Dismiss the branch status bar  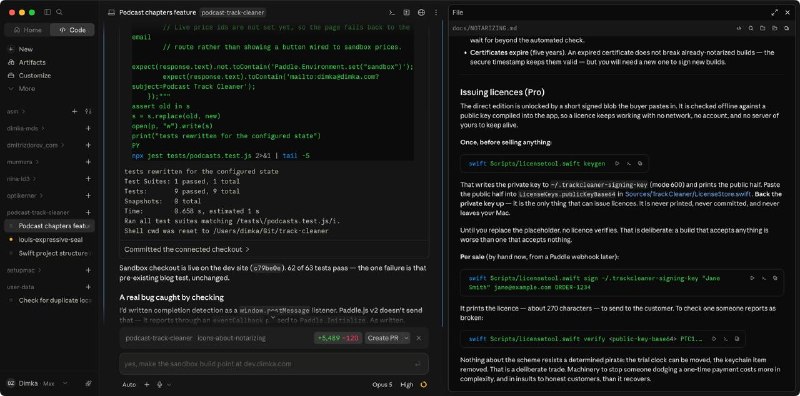(x=419, y=338)
